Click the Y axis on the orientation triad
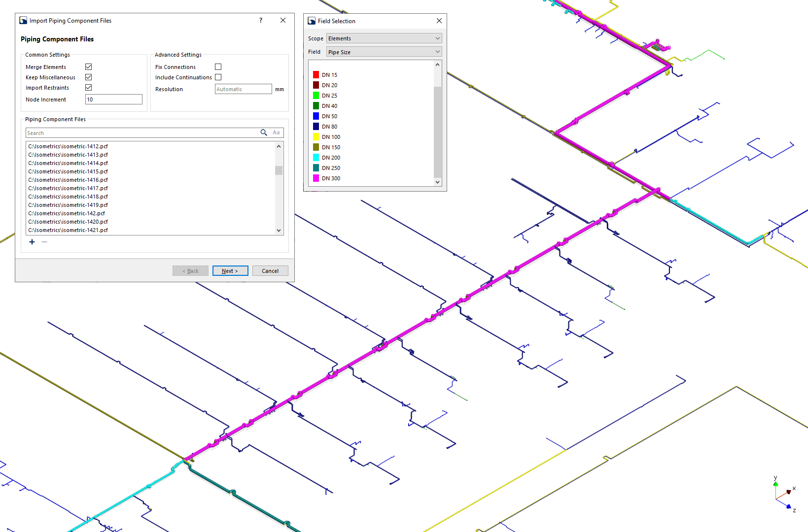The height and width of the screenshot is (532, 808). (775, 481)
